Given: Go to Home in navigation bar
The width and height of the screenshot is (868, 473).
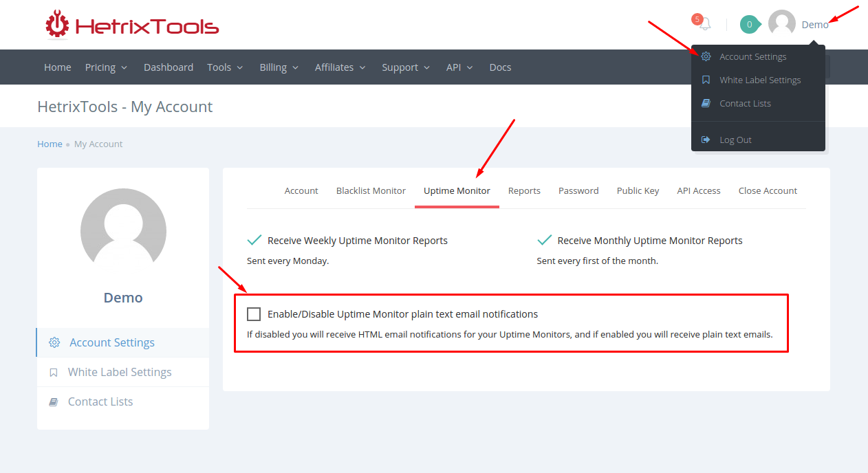Looking at the screenshot, I should pos(58,67).
